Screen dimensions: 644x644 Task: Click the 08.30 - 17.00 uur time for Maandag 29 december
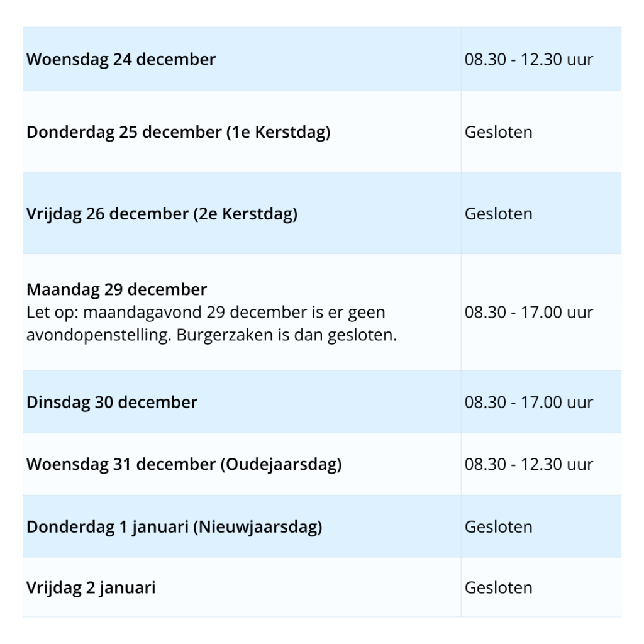click(528, 312)
